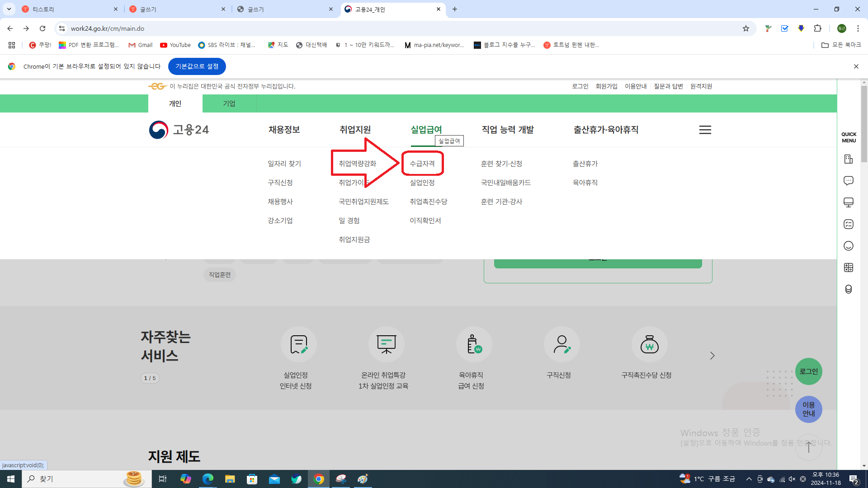Click the 실업인정 인터넷 신청 service icon
Viewport: 868px width, 488px height.
coord(298,344)
